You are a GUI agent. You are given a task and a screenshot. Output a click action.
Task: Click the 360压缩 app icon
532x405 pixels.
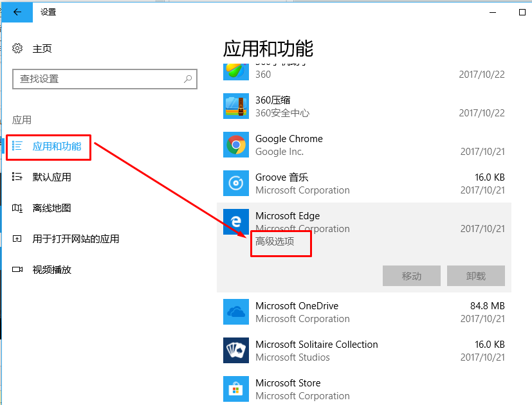(235, 106)
